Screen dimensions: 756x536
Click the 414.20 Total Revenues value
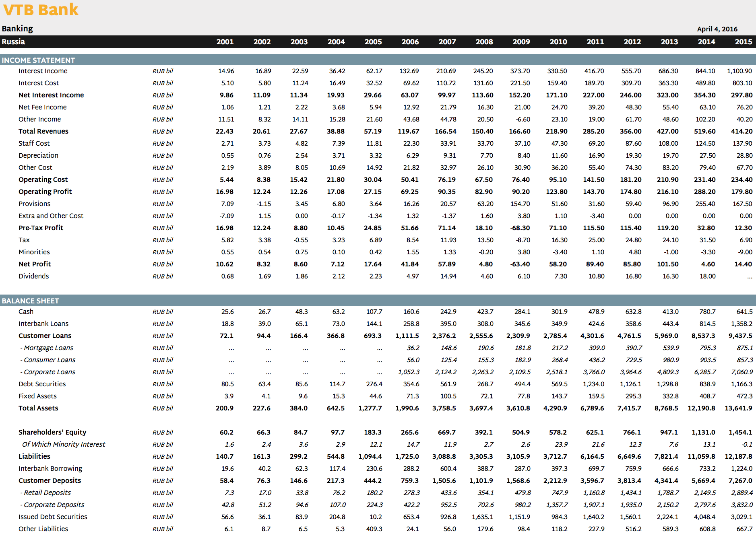tap(742, 131)
